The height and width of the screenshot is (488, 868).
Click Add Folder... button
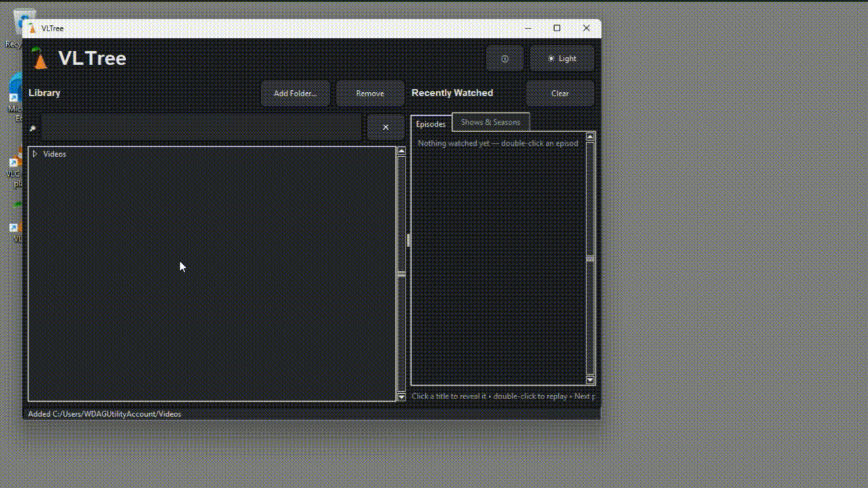tap(295, 94)
